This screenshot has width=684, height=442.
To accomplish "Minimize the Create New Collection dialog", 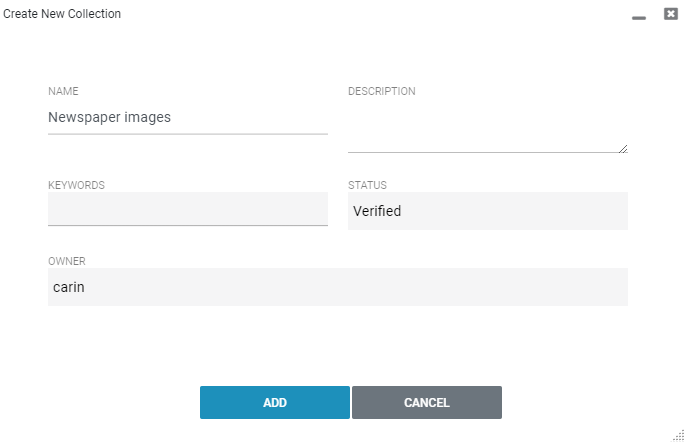I will click(x=639, y=17).
